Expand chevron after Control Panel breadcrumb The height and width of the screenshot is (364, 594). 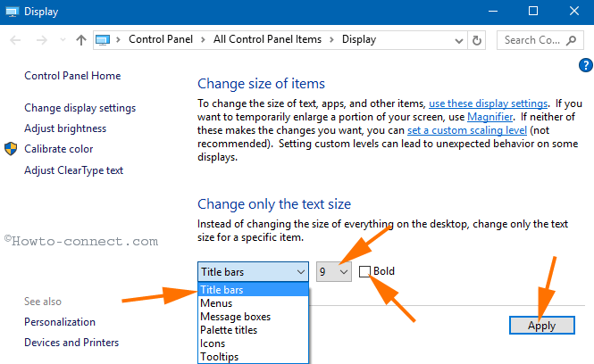coord(203,40)
